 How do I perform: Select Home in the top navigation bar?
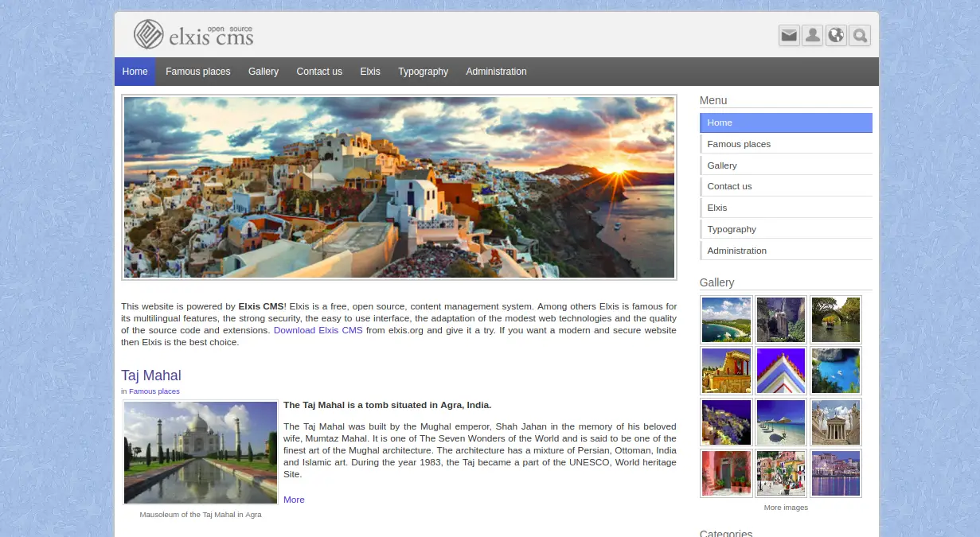[x=135, y=72]
